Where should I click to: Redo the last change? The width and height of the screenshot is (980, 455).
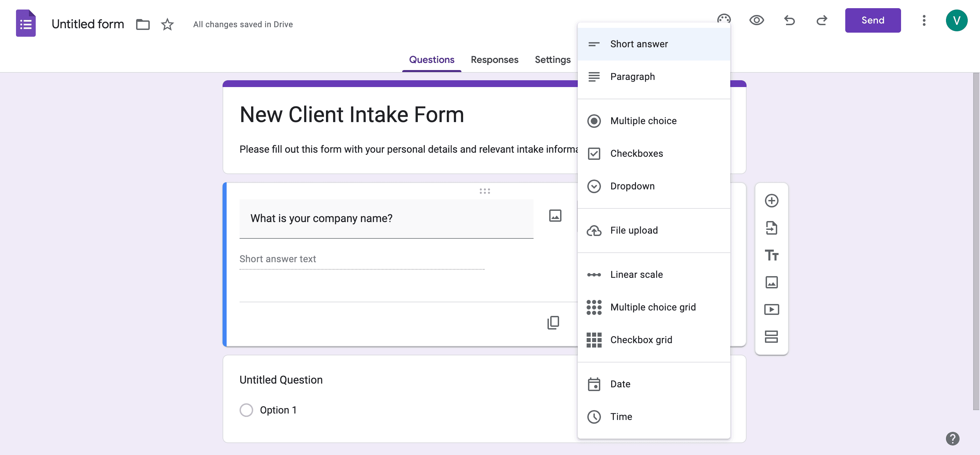coord(822,20)
